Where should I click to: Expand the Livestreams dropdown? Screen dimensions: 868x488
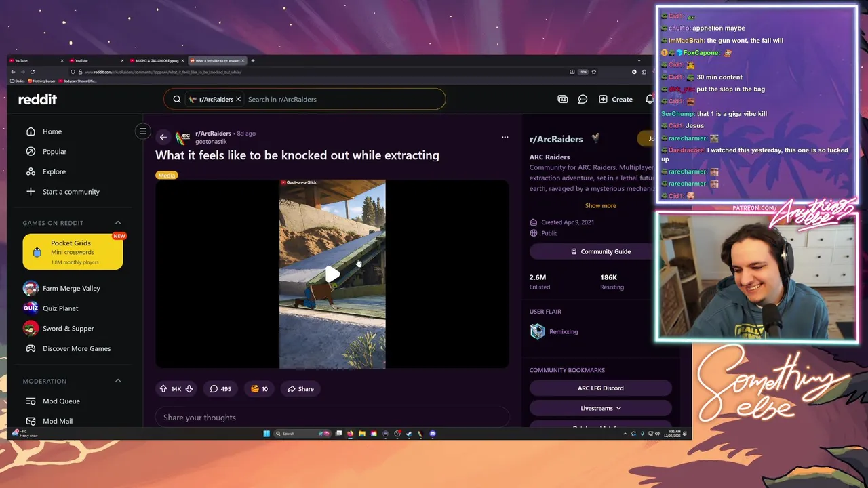coord(600,408)
